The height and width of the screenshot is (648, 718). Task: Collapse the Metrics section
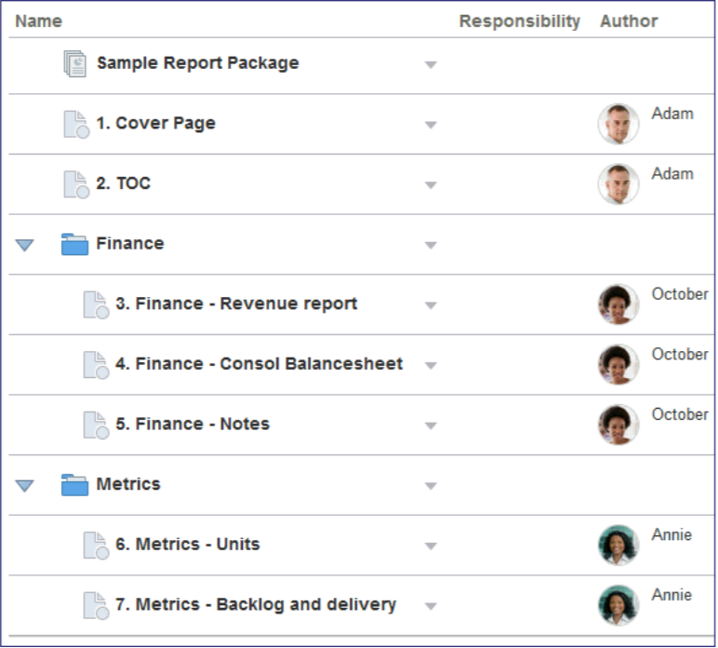click(25, 486)
